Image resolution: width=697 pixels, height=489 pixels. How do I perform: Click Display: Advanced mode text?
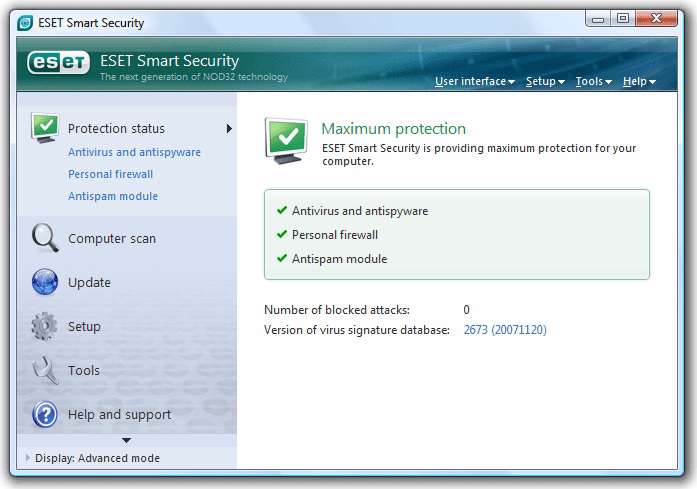[x=97, y=458]
